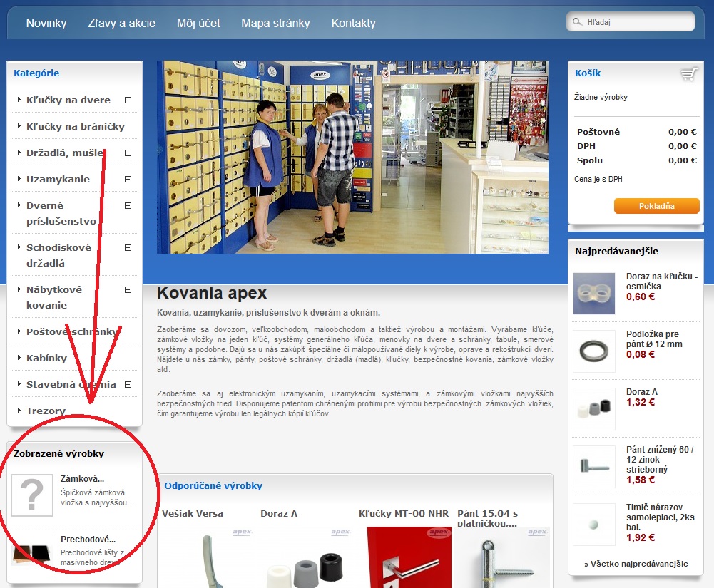714x588 pixels.
Task: Click the search magnifier icon
Action: (x=577, y=22)
